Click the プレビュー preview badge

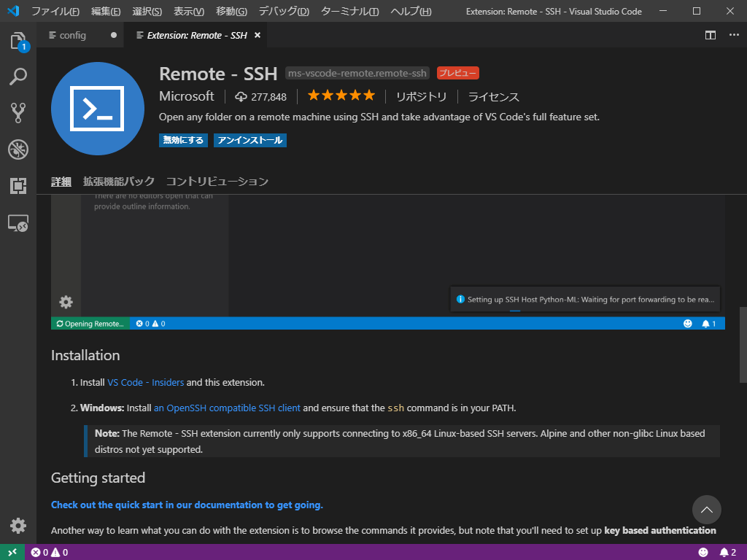tap(458, 73)
